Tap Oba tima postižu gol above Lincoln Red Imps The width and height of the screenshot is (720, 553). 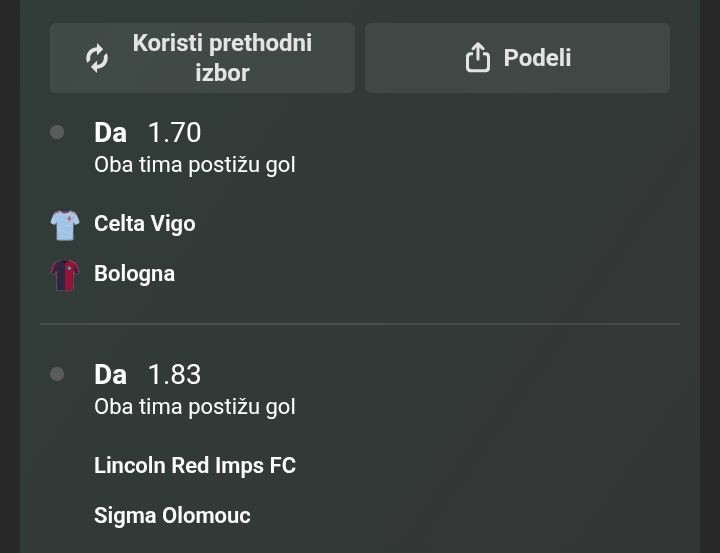[x=195, y=406]
